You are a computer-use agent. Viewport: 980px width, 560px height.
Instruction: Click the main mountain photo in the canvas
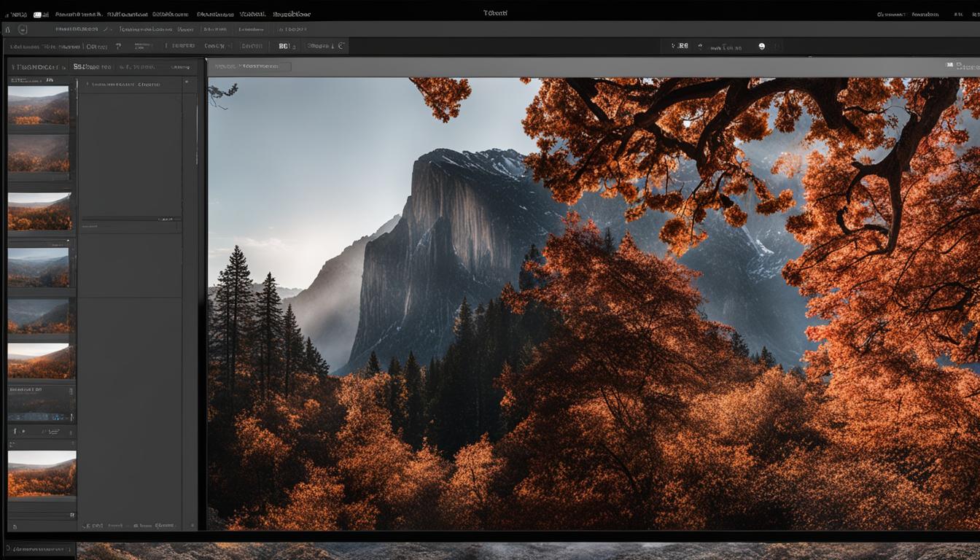point(594,303)
